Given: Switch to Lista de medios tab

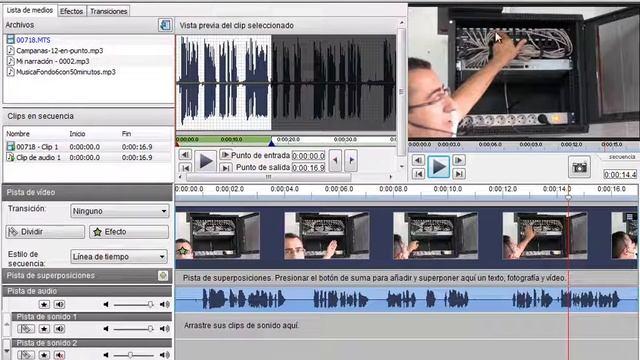Looking at the screenshot, I should click(x=30, y=10).
